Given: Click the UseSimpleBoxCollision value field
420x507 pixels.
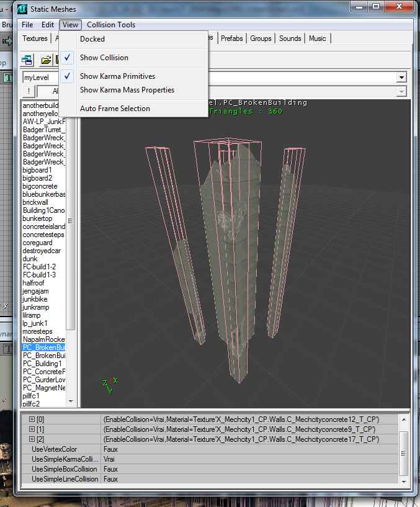Looking at the screenshot, I should [248, 469].
